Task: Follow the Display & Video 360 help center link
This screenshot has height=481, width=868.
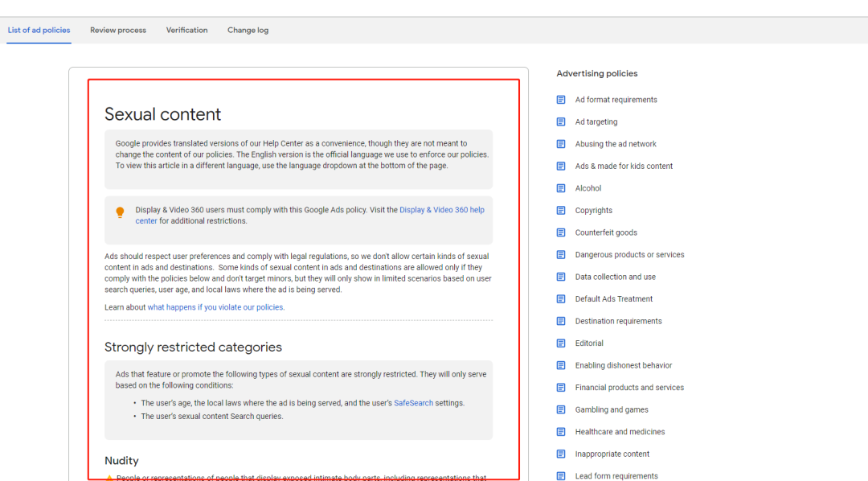Action: [x=442, y=210]
